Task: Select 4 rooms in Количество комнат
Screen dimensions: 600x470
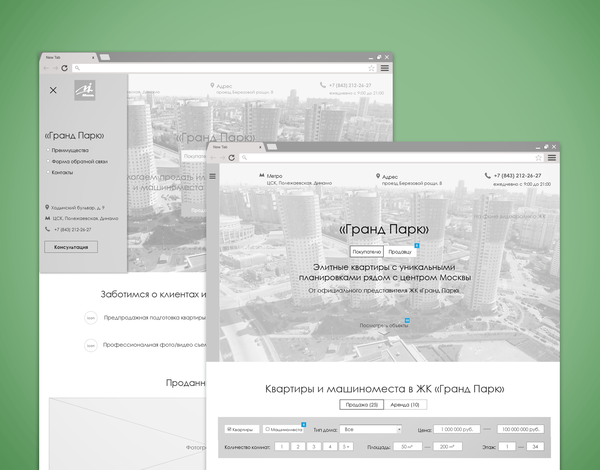Action: click(x=330, y=447)
